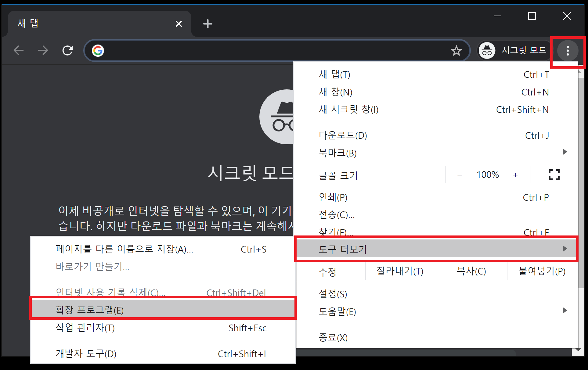The width and height of the screenshot is (588, 370).
Task: Click the back navigation arrow
Action: tap(19, 51)
